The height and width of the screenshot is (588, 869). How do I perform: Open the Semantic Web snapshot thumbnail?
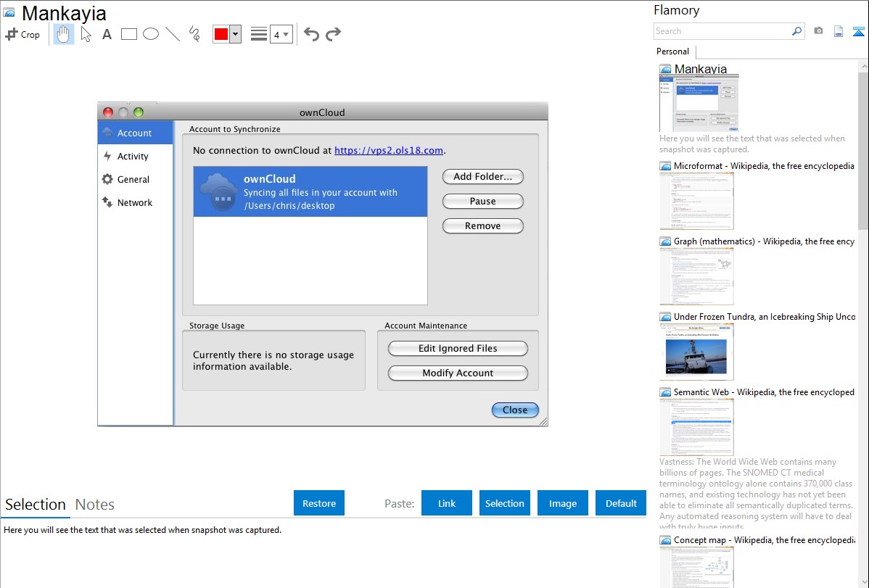696,427
